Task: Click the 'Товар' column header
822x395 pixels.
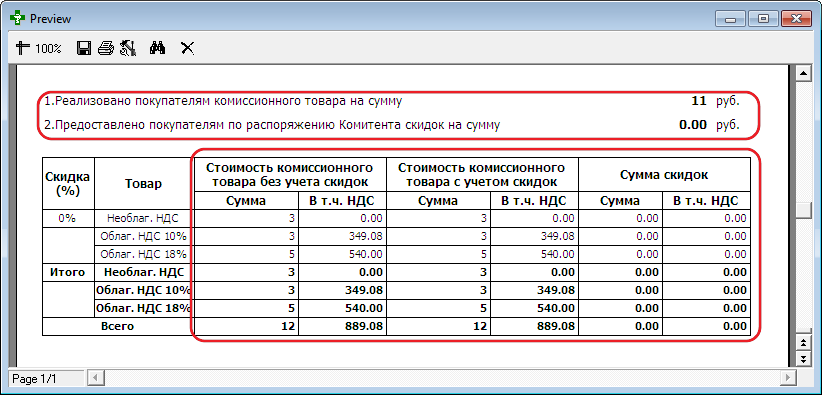Action: click(x=144, y=184)
